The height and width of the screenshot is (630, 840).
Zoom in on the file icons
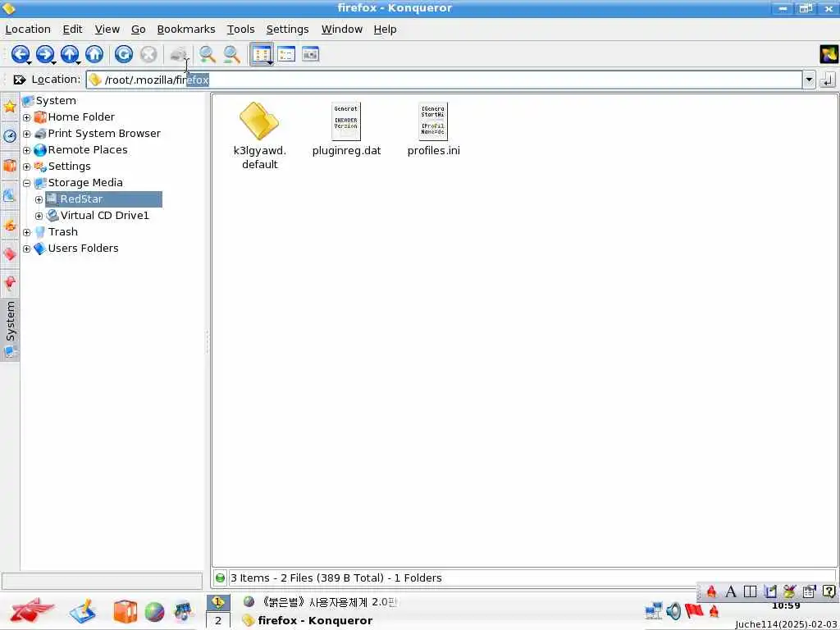pyautogui.click(x=208, y=54)
